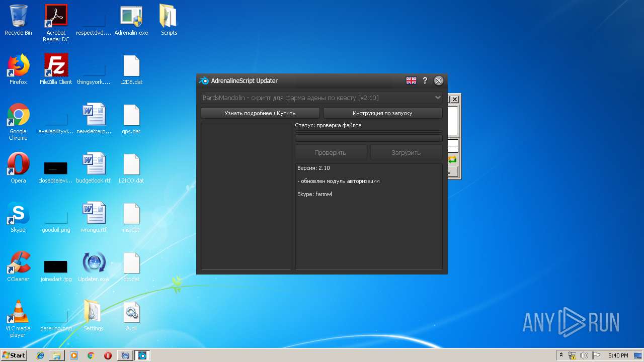Open Windows Explorer from the taskbar

pyautogui.click(x=57, y=355)
